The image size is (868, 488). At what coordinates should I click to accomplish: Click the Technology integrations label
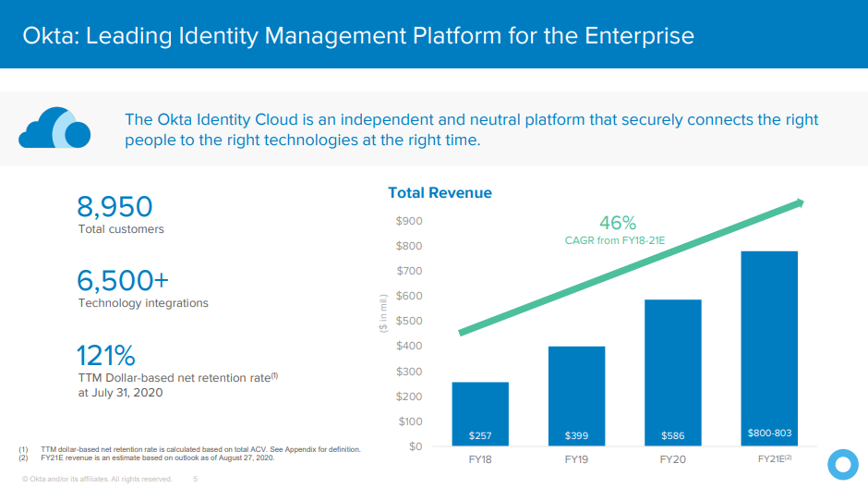coord(143,303)
